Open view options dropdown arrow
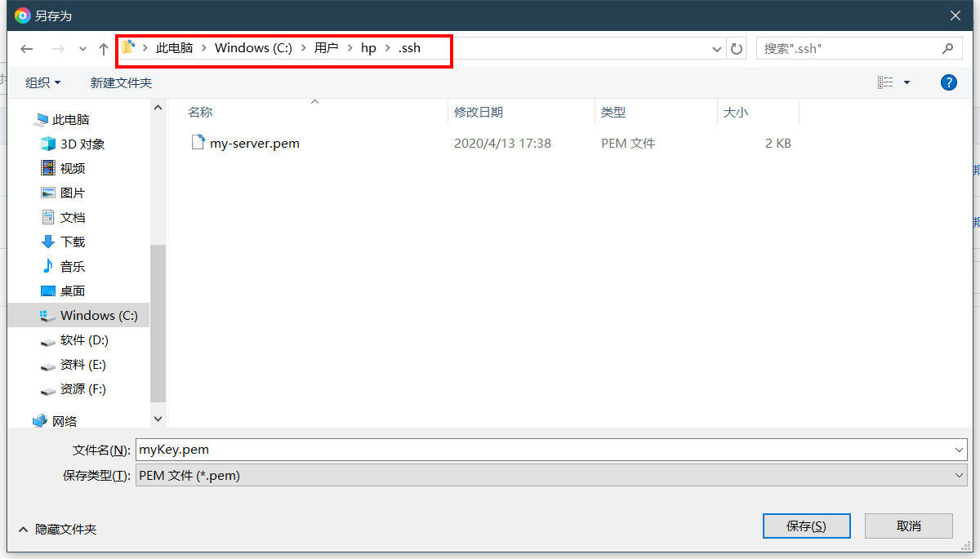Screen dimensions: 980x559 pyautogui.click(x=906, y=82)
